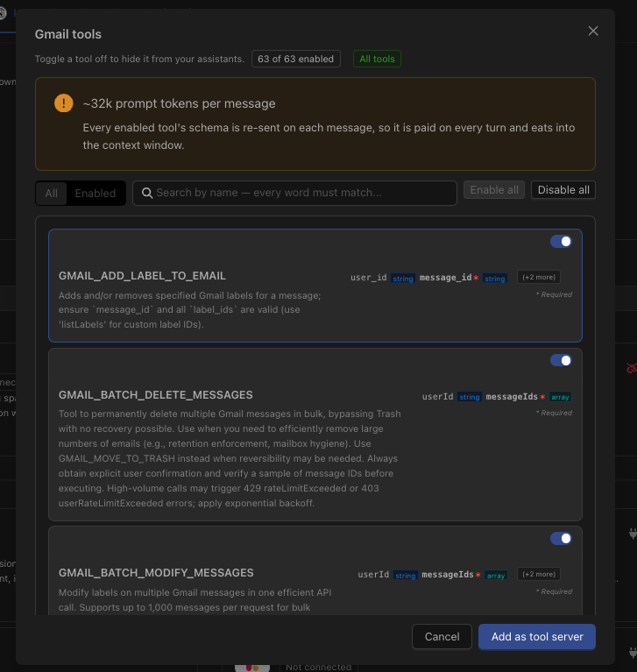637x672 pixels.
Task: Click message_id parameter in GMAIL_ADD_LABEL_TO_EMAIL
Action: 445,278
